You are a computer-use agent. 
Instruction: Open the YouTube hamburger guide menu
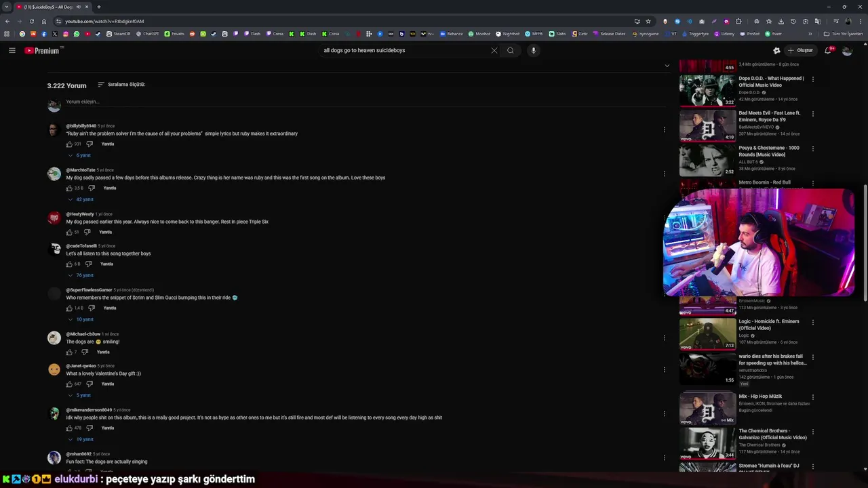coord(12,50)
